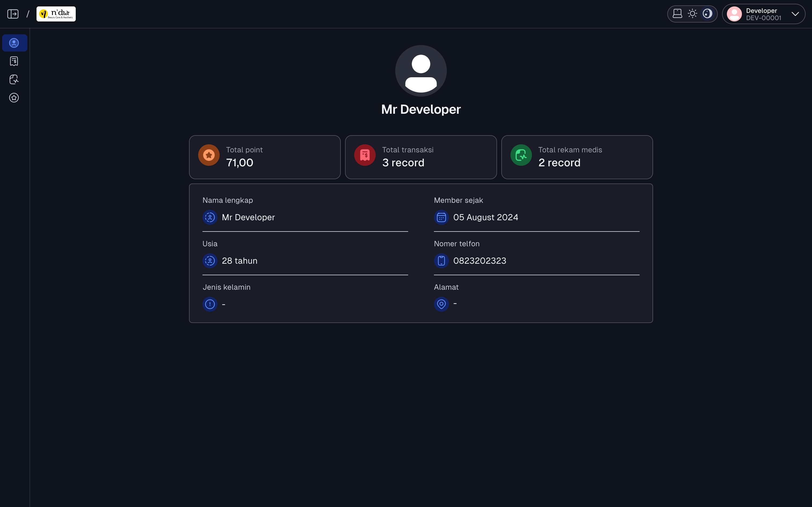Open transactions receipt icon in sidebar
Viewport: 812px width, 507px height.
(x=14, y=61)
